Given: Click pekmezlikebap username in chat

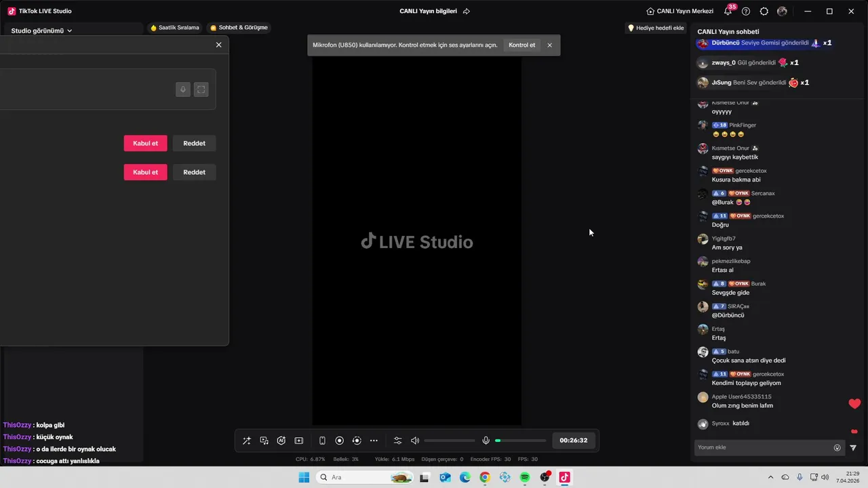Looking at the screenshot, I should [x=731, y=261].
